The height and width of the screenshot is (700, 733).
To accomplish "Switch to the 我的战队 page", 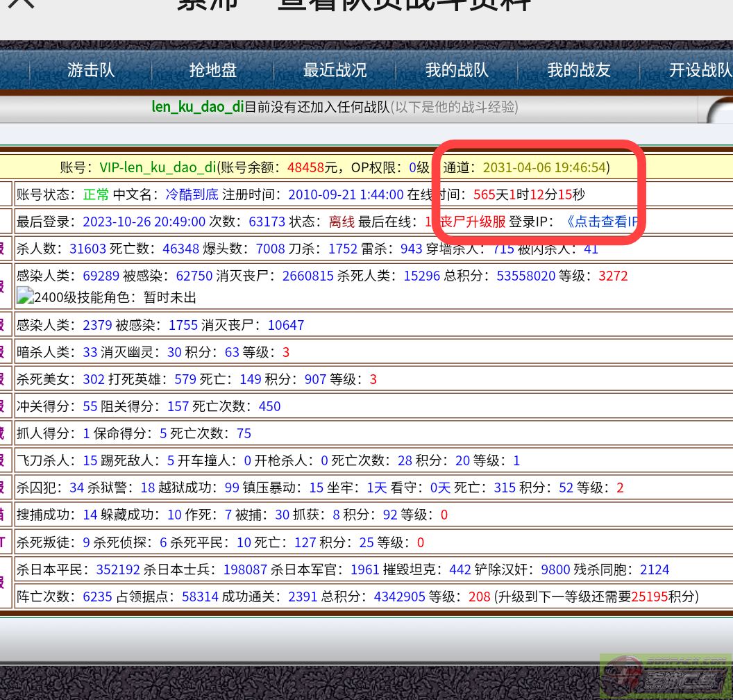I will coord(457,70).
